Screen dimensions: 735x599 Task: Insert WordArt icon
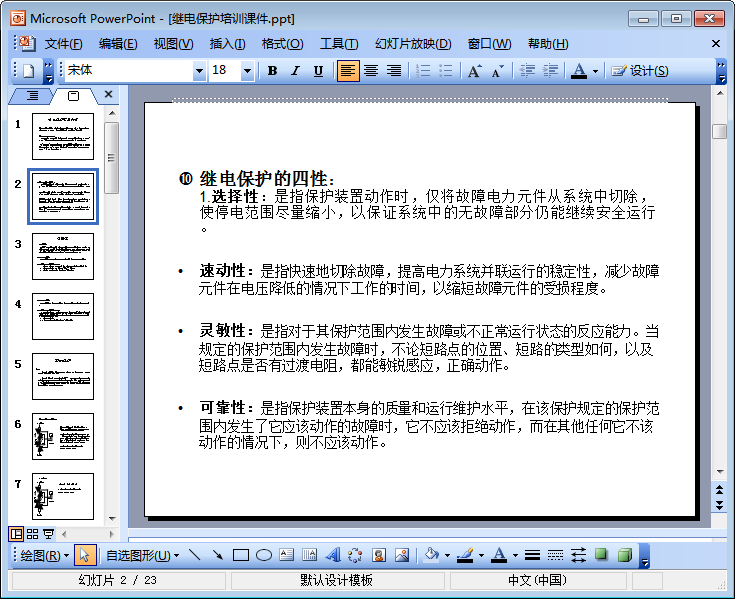point(333,555)
